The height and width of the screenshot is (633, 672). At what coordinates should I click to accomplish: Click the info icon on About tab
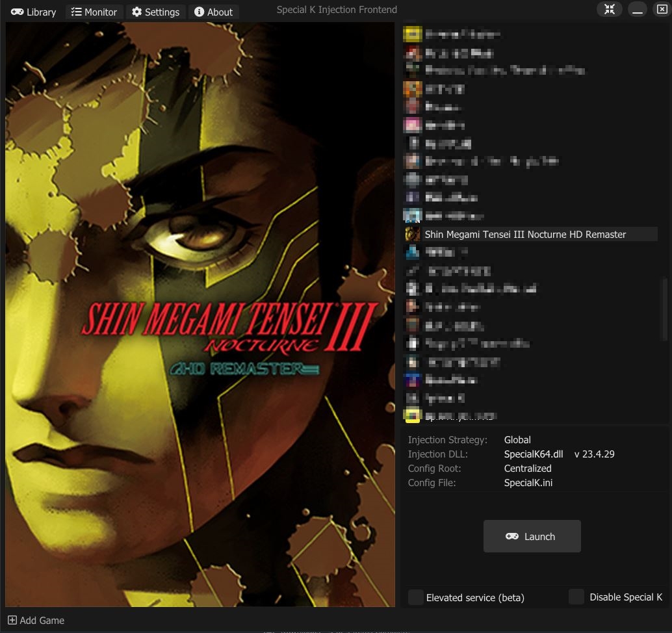point(199,12)
